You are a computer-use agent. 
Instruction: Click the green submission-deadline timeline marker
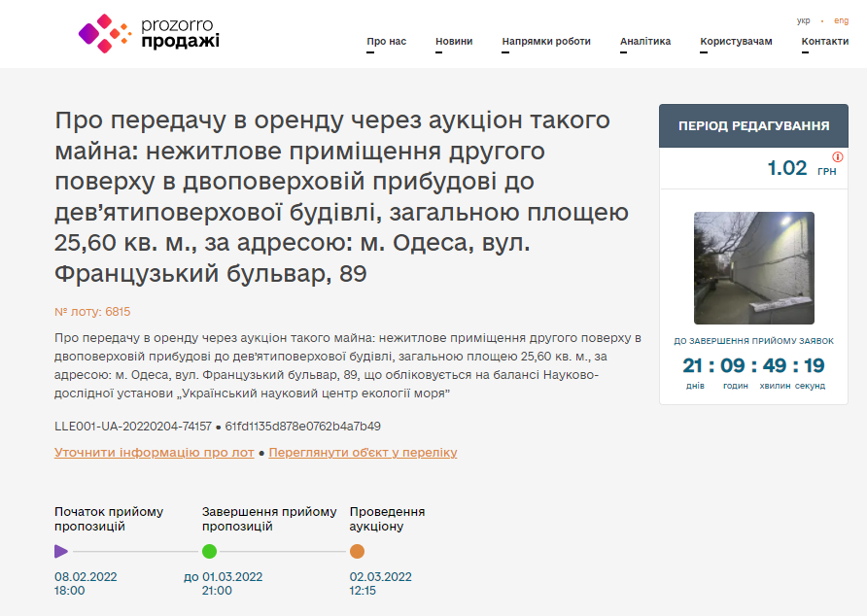coord(210,551)
